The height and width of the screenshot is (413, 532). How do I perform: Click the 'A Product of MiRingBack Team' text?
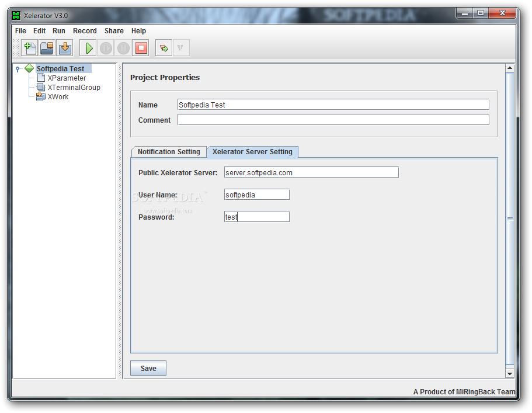point(464,391)
